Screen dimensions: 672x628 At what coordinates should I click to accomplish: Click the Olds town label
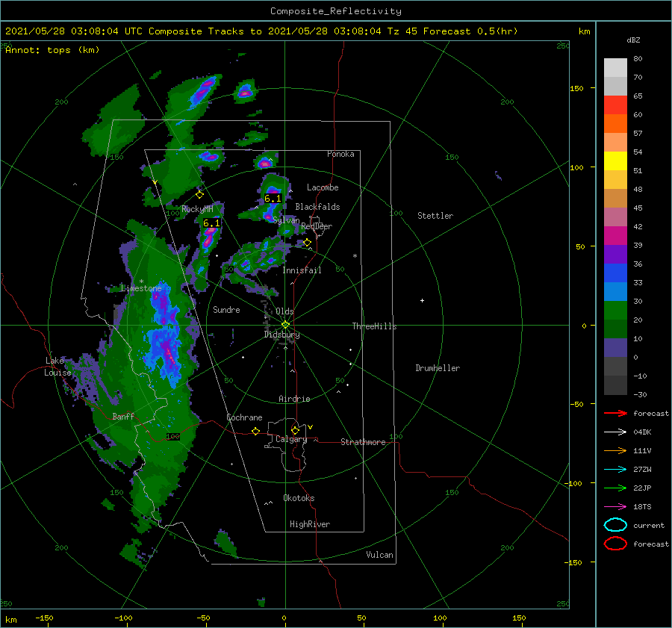(x=284, y=311)
